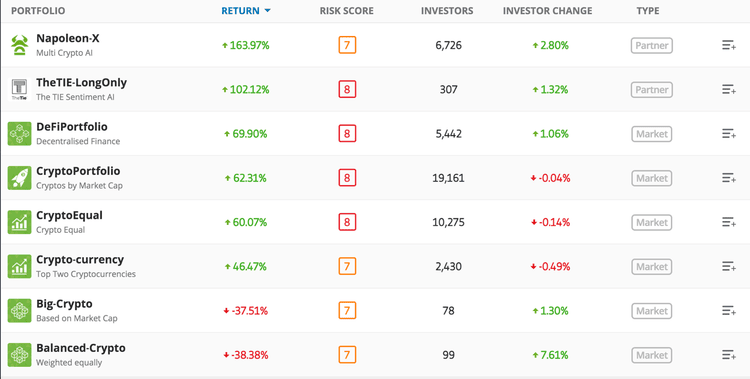
Task: Click TheTIE-LongOnly risk score 8 badge
Action: [347, 89]
